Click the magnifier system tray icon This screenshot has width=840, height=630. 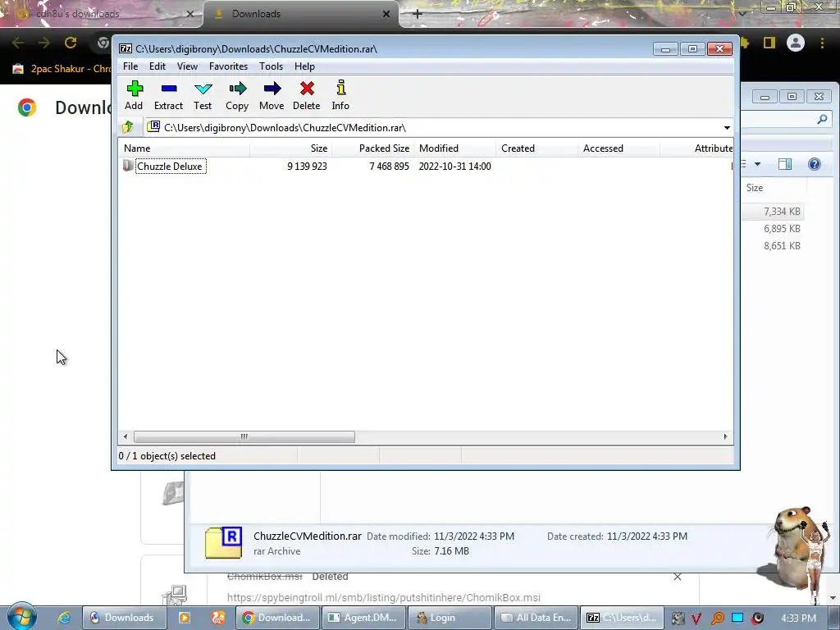717,619
